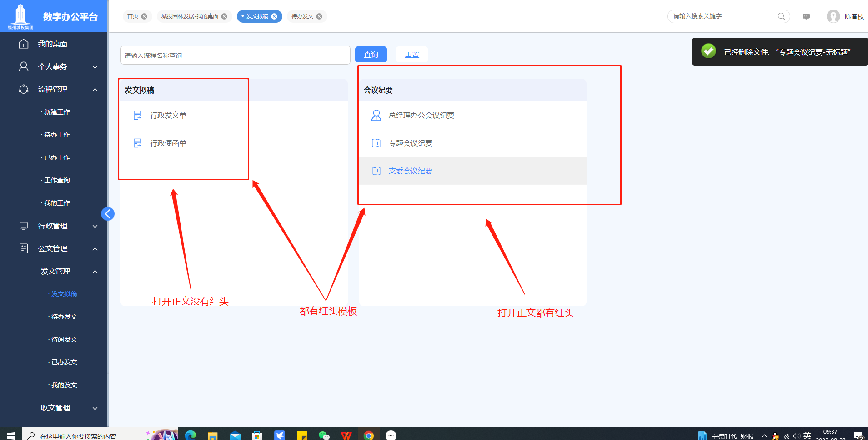Expand the 行政管理 menu chevron
The image size is (868, 440).
coord(95,226)
